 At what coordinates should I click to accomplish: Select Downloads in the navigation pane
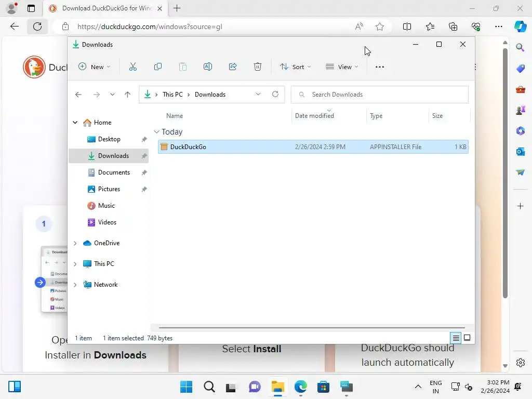coord(109,156)
